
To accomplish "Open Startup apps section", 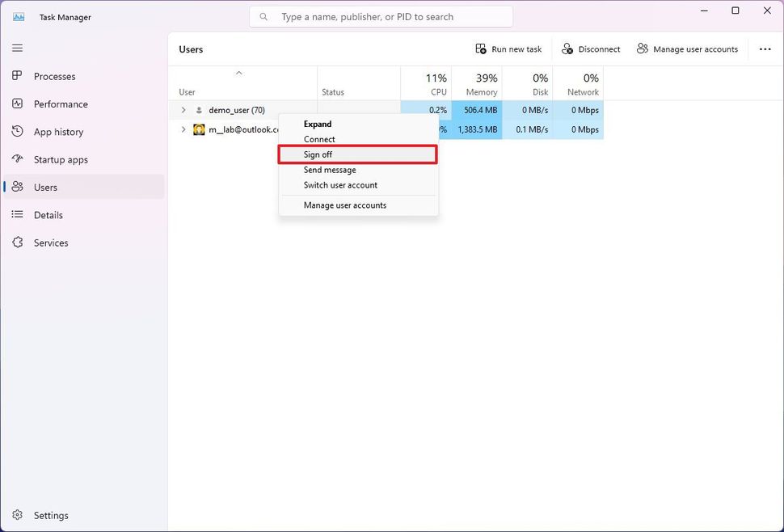I will 63,159.
